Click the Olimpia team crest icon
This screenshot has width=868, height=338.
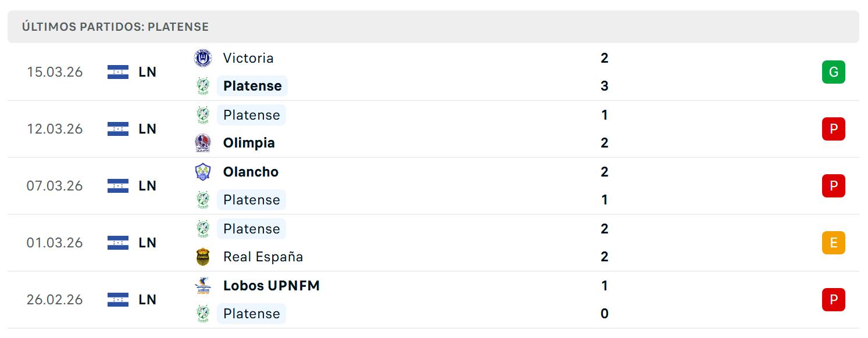203,143
